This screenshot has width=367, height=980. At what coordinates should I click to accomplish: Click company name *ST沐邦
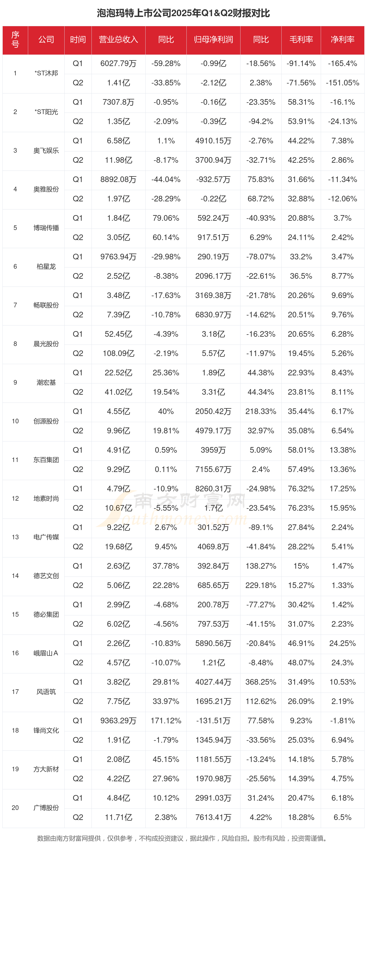tap(46, 73)
